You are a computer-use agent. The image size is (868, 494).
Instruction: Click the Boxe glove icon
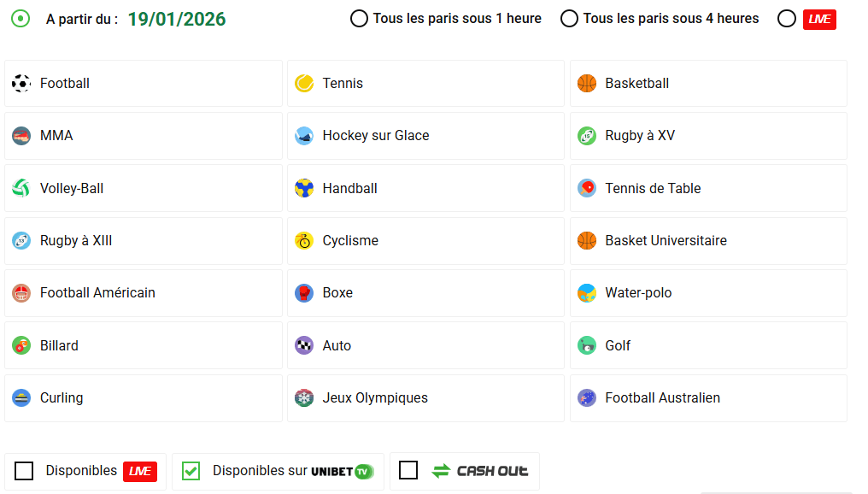[x=305, y=292]
